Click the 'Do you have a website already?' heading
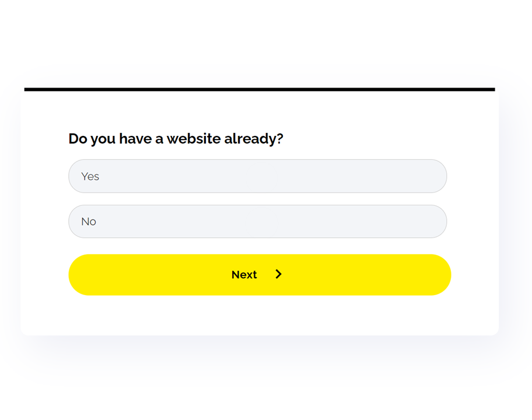532x420 pixels. click(176, 139)
